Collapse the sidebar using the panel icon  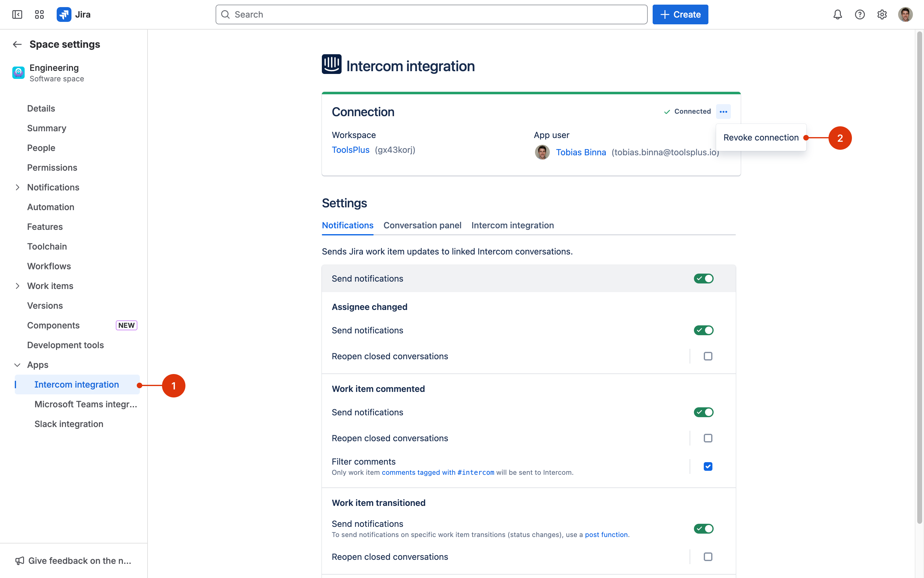[x=17, y=14]
